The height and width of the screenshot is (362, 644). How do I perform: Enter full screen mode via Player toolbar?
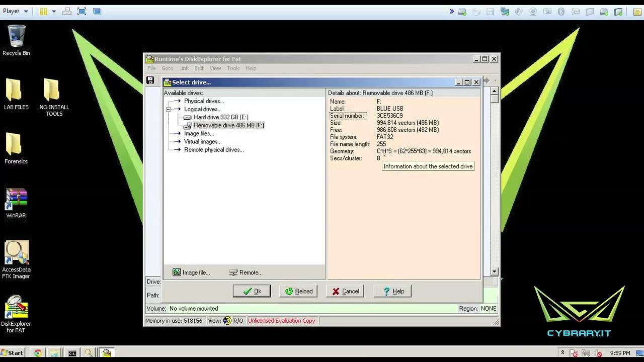(82, 11)
